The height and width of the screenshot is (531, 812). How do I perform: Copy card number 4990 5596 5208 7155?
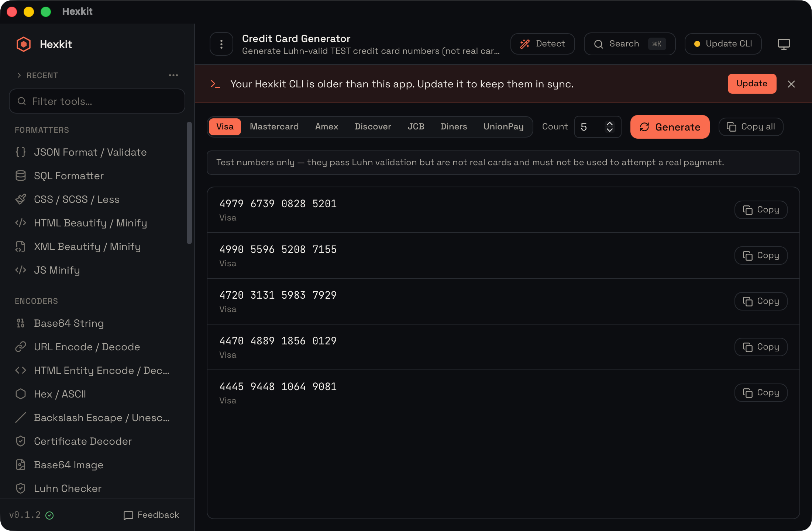coord(761,256)
